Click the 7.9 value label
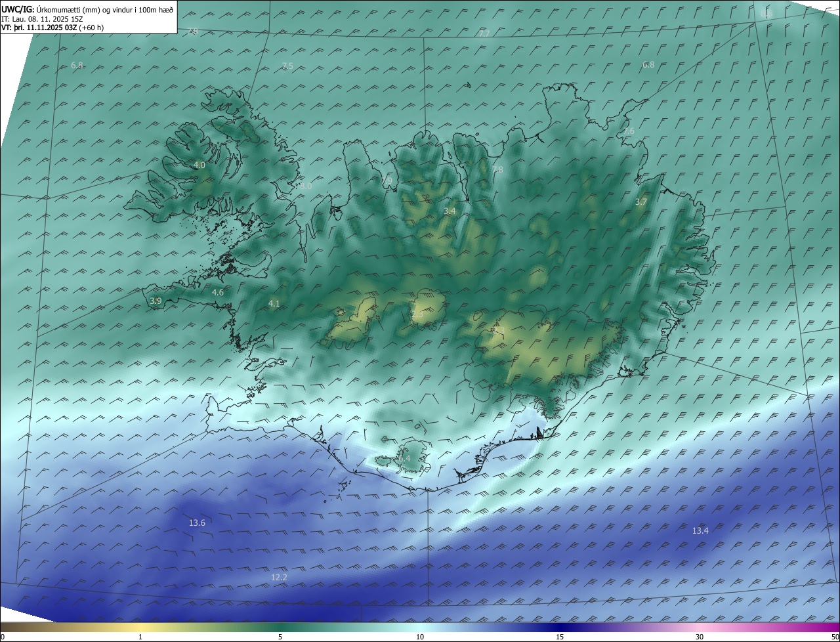 pos(387,181)
